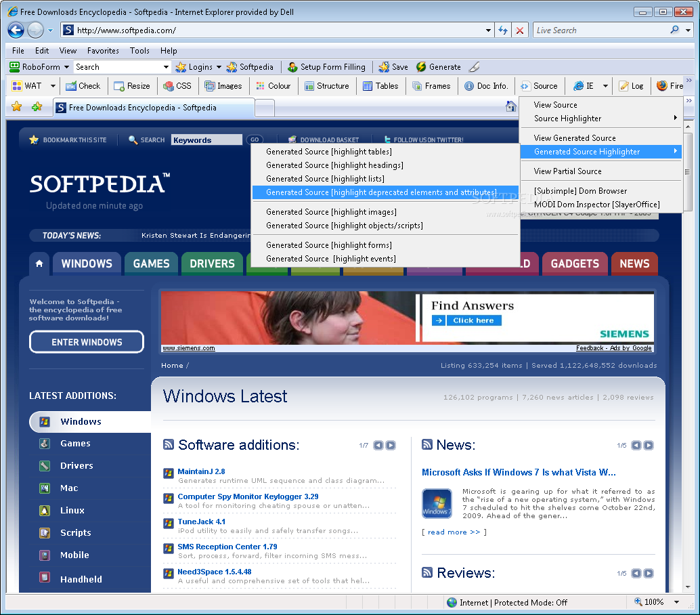Select MODI Dom Inspector entry

click(x=601, y=205)
